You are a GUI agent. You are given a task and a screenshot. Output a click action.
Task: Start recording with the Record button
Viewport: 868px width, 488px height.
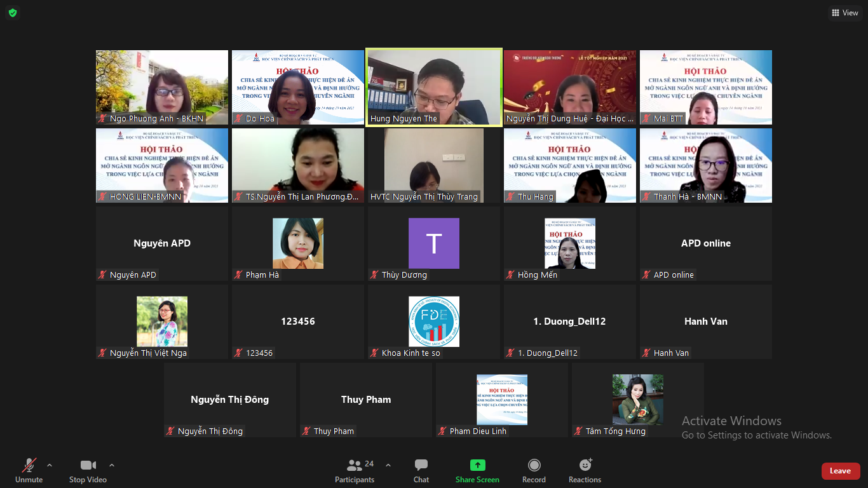[534, 470]
